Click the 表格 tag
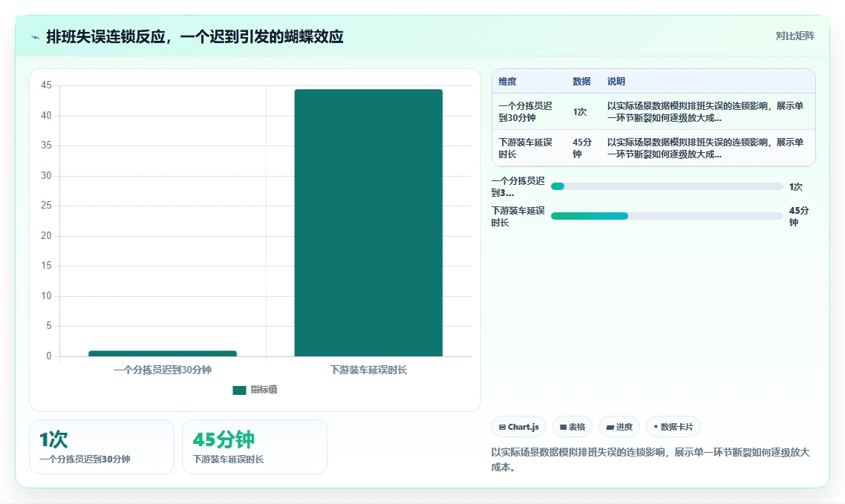845x504 pixels. click(572, 427)
